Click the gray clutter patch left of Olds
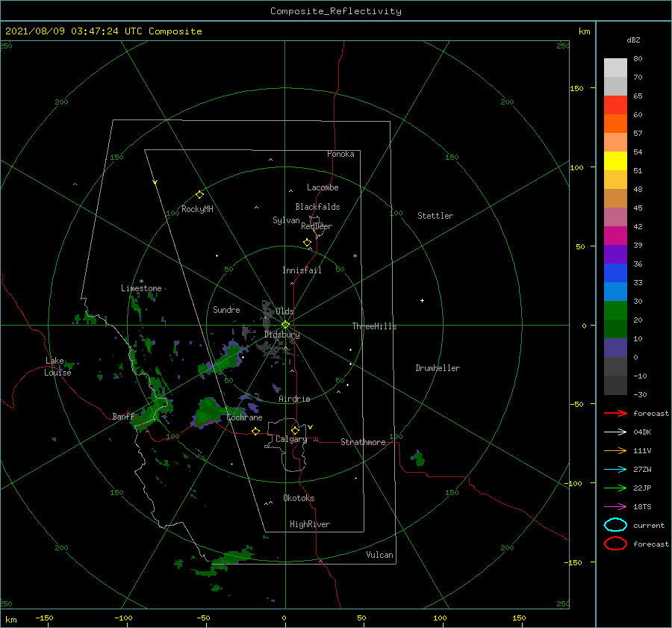The image size is (672, 628). click(x=268, y=314)
